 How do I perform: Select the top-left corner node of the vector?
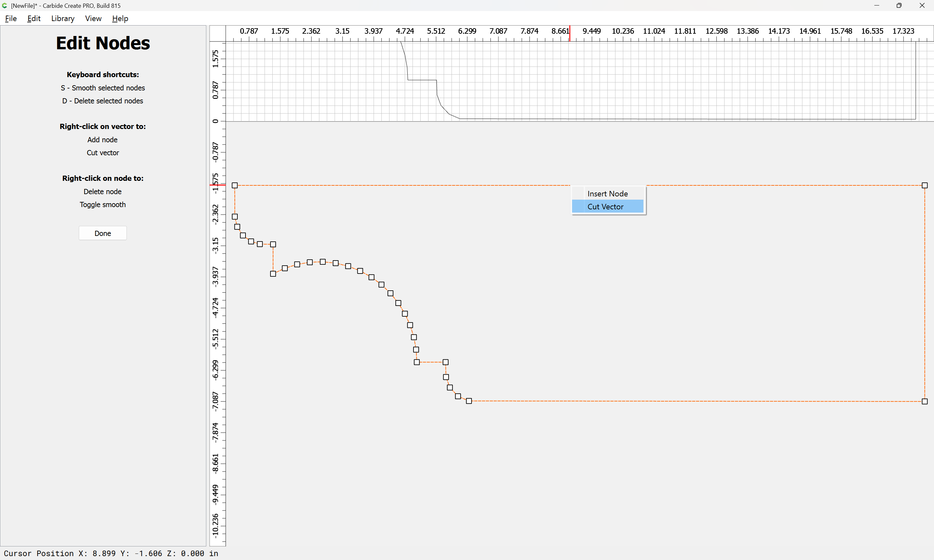235,185
